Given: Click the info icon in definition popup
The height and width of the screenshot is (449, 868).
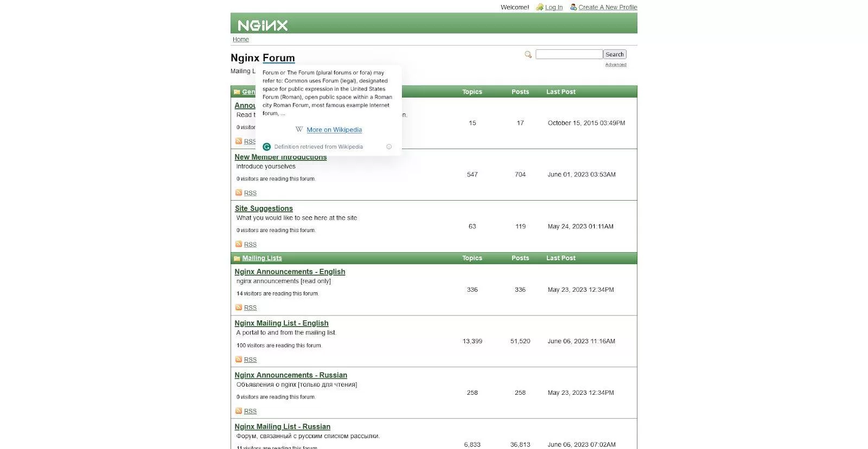Looking at the screenshot, I should point(389,146).
